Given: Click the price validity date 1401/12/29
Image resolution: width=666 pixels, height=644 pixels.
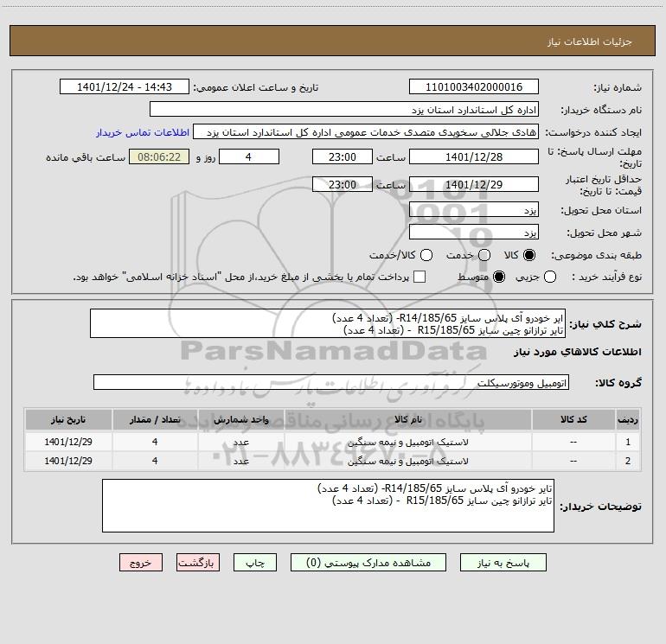Looking at the screenshot, I should pyautogui.click(x=474, y=184).
